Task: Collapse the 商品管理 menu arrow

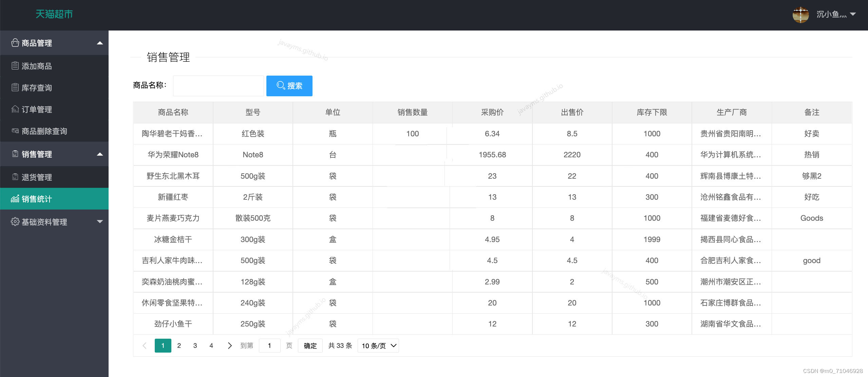Action: click(x=100, y=43)
